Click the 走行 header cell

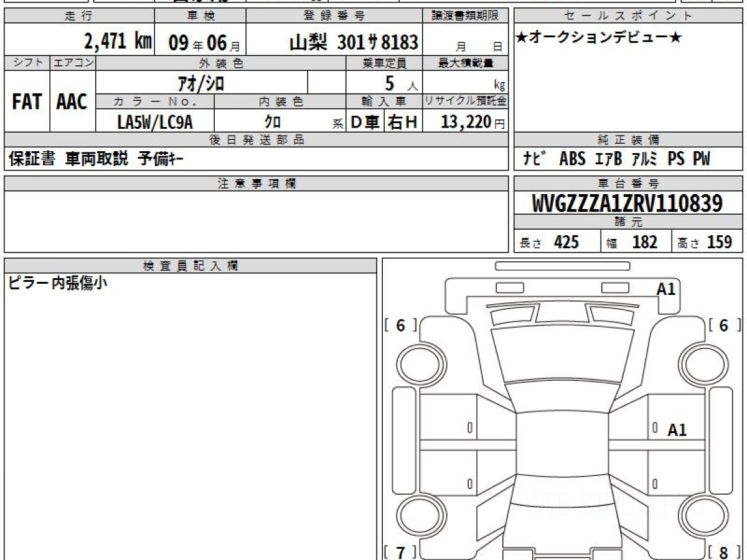(x=78, y=16)
